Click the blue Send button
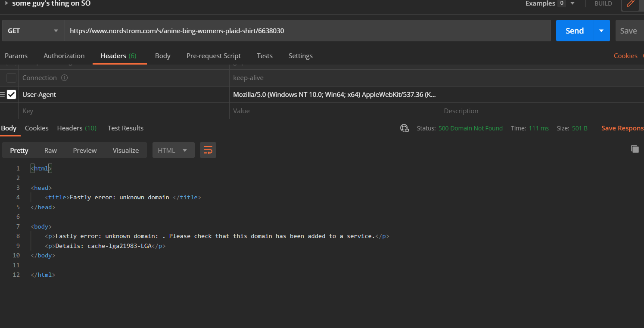Viewport: 644px width, 328px height. [x=575, y=31]
